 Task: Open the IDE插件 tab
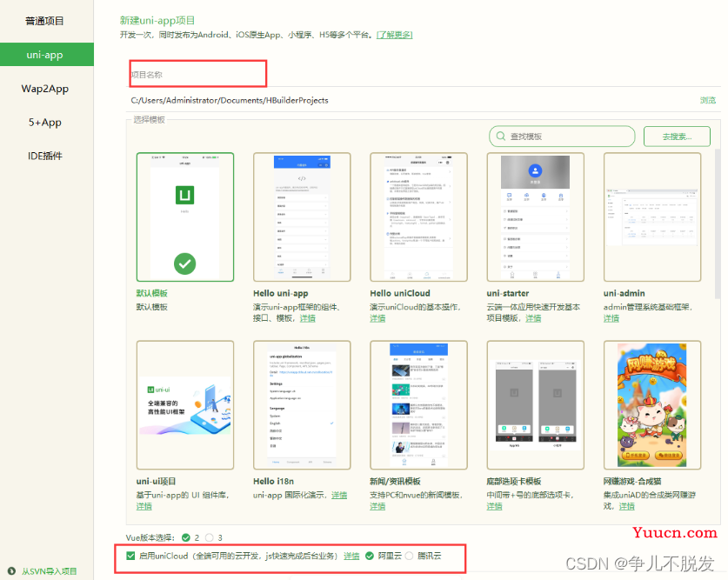click(45, 156)
